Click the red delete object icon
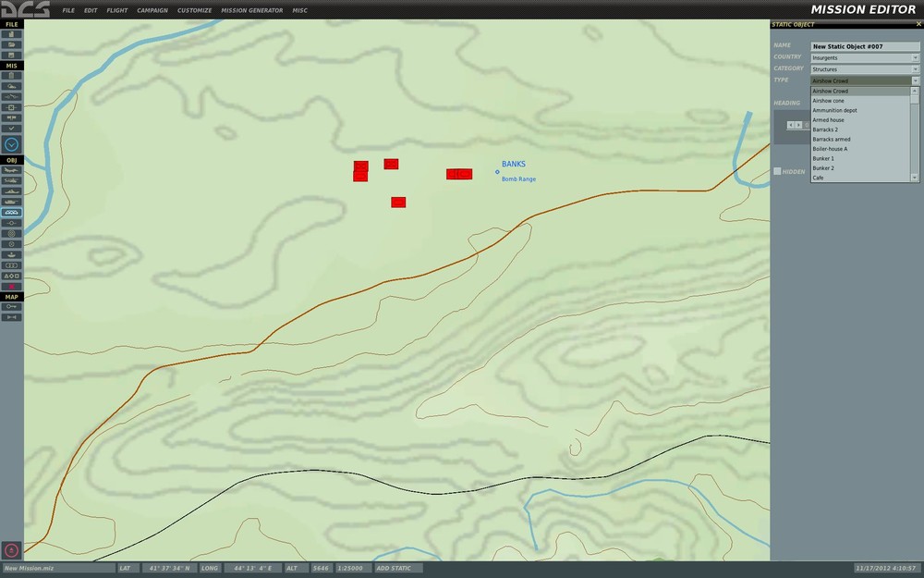Screen dimensions: 924x578 click(x=11, y=287)
